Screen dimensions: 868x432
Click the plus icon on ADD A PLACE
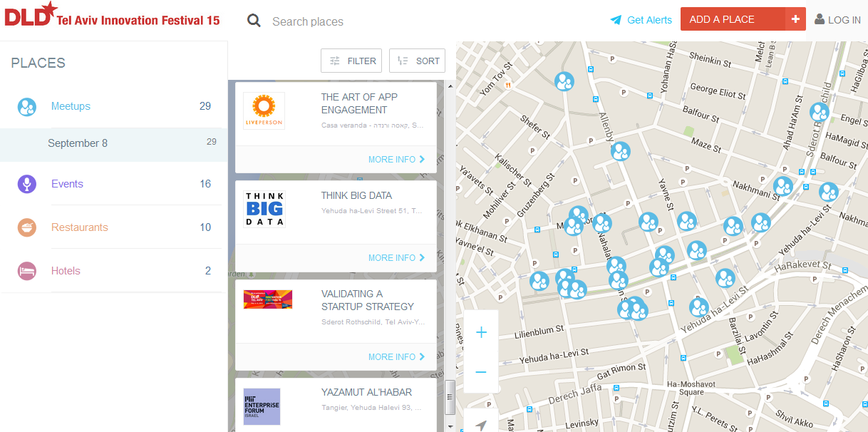pos(795,19)
